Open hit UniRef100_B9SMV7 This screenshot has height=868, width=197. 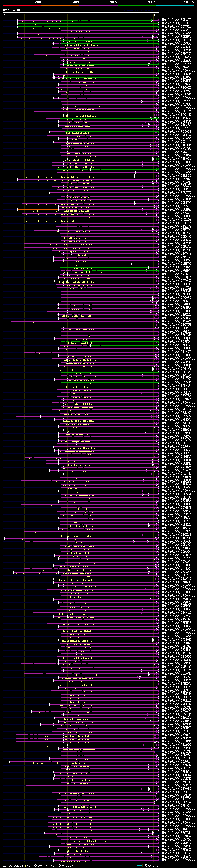tap(177, 267)
